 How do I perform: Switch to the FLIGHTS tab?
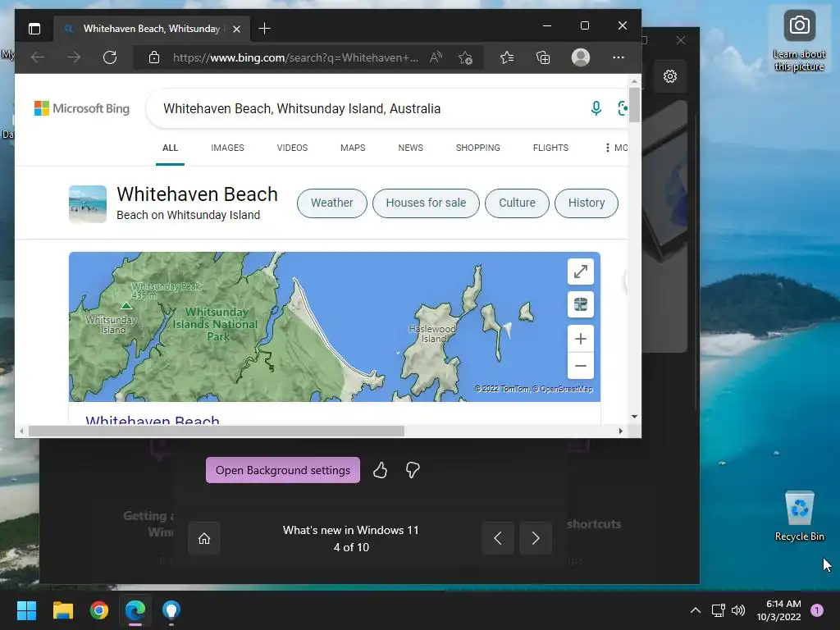550,148
